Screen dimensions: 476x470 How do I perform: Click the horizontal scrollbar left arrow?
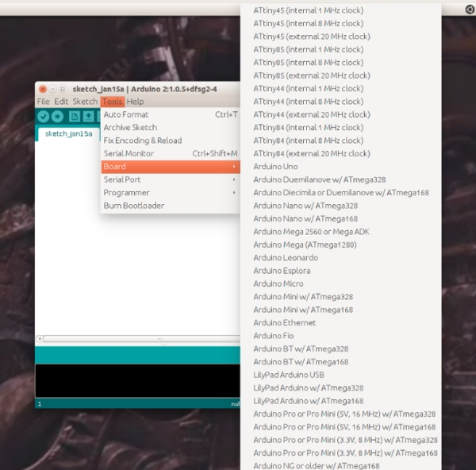coord(40,338)
